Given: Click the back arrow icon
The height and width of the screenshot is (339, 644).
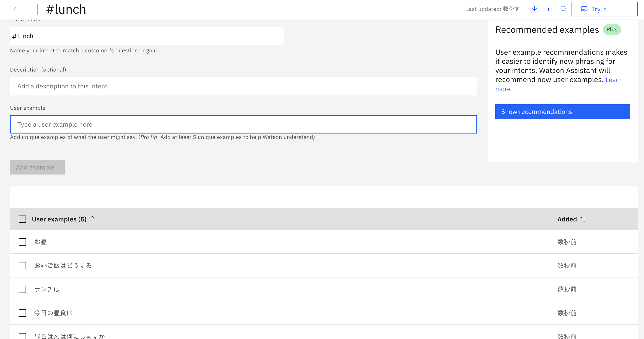Looking at the screenshot, I should tap(16, 9).
